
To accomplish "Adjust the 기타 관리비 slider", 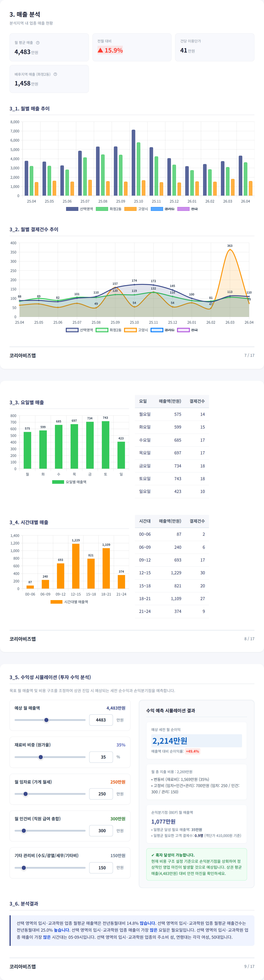I will coord(50,868).
